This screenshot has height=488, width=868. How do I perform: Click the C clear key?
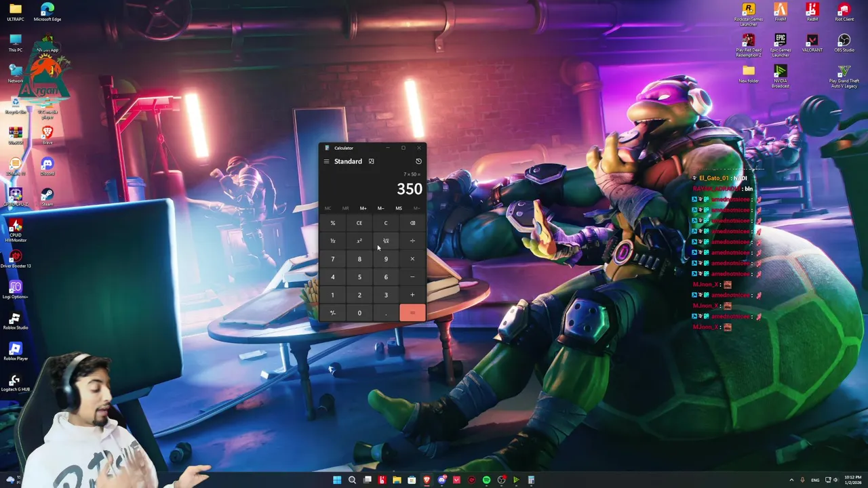coord(386,223)
